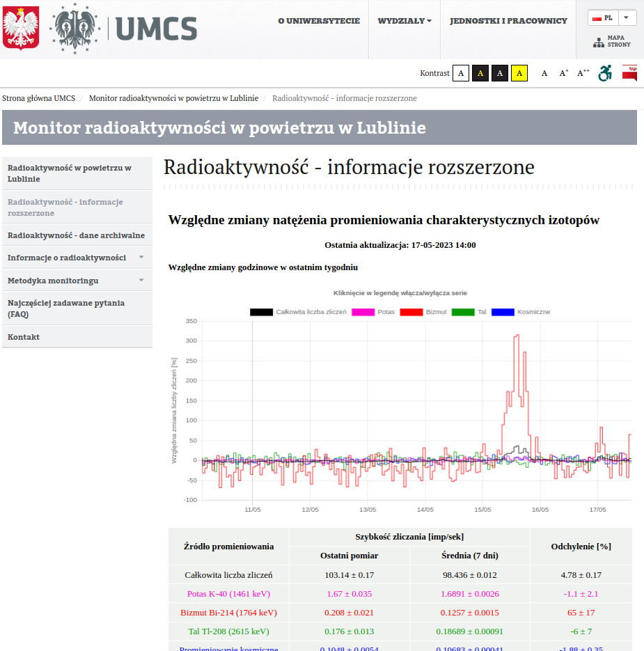This screenshot has height=651, width=644.
Task: Select black with yellow A contrast
Action: [x=480, y=74]
